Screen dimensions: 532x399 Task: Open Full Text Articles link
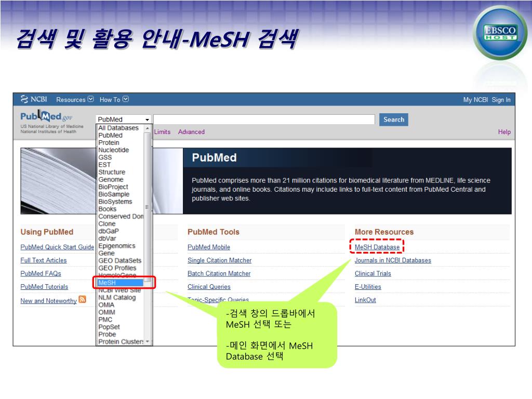(x=44, y=260)
